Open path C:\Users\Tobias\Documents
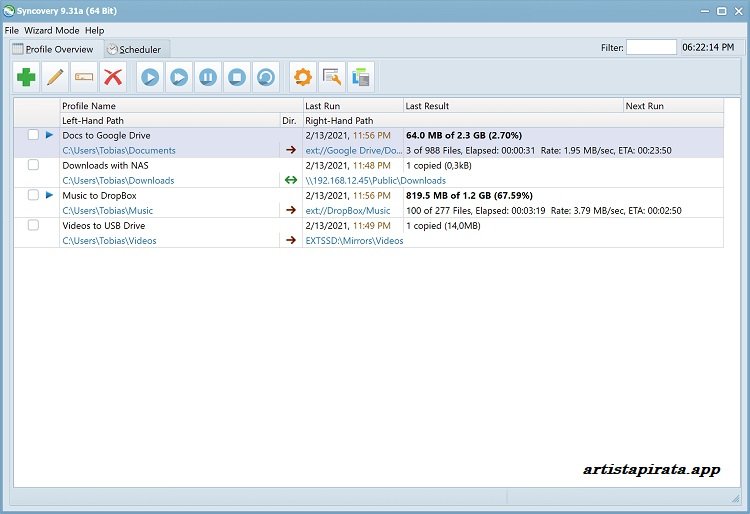 tap(119, 150)
